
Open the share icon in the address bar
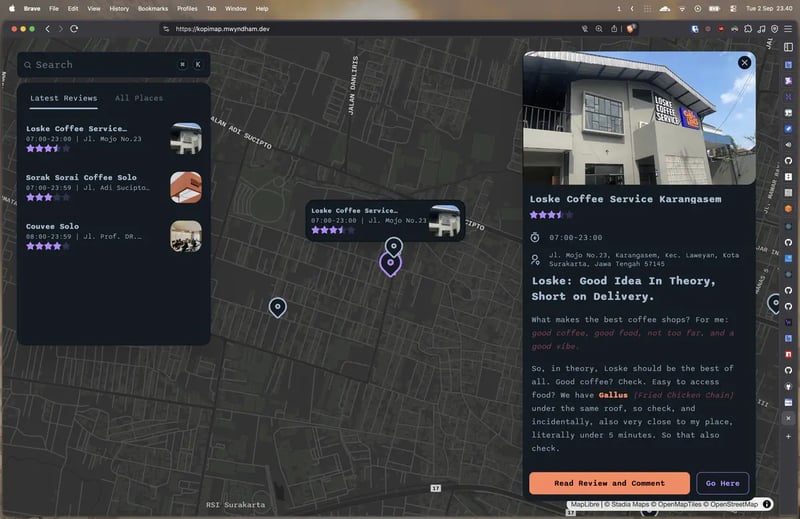coord(614,29)
